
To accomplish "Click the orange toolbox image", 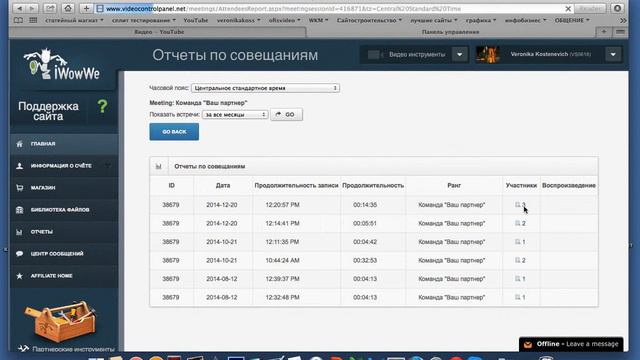I will coord(60,322).
